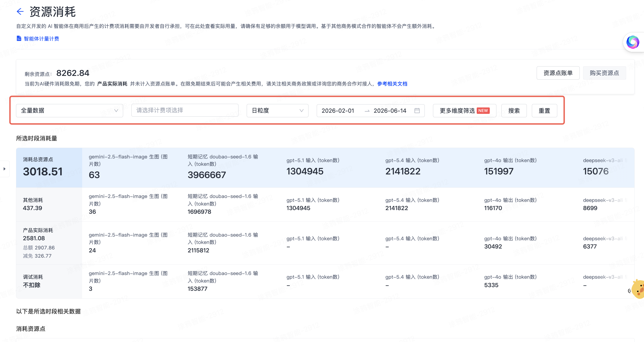This screenshot has height=342, width=644.
Task: Click 产品实际消耗 gpt-4o value 30492
Action: 493,247
